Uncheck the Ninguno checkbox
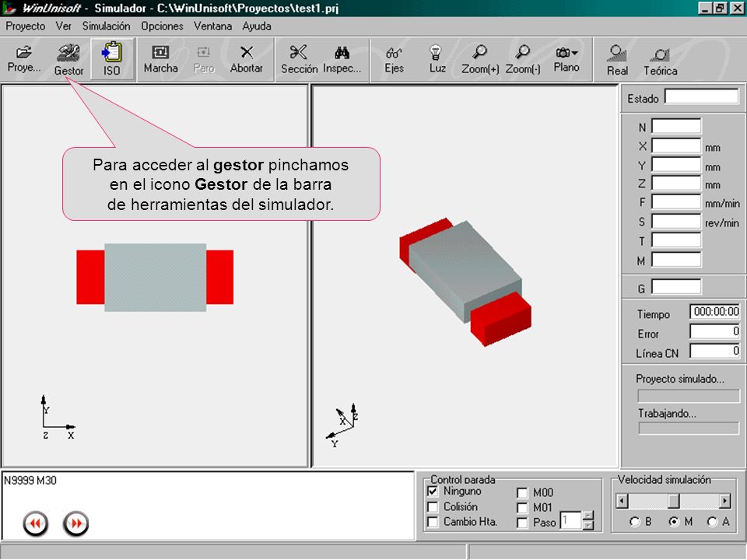Viewport: 747px width, 560px height. click(x=433, y=491)
